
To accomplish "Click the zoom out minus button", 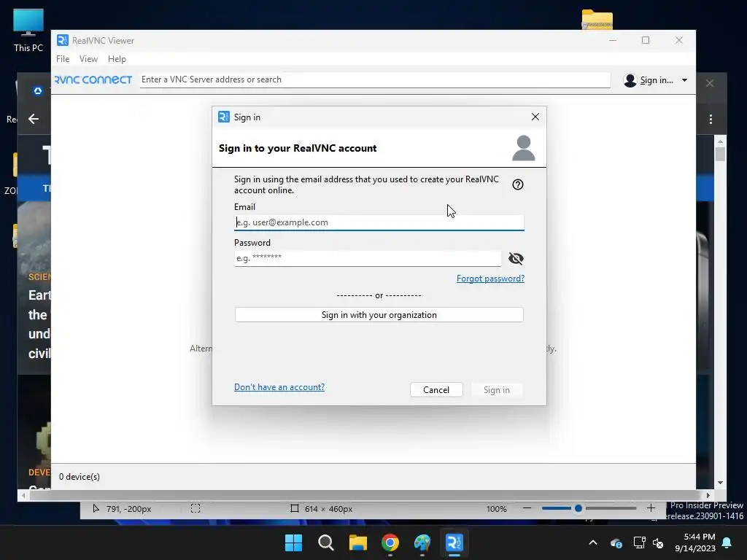I will pyautogui.click(x=527, y=508).
